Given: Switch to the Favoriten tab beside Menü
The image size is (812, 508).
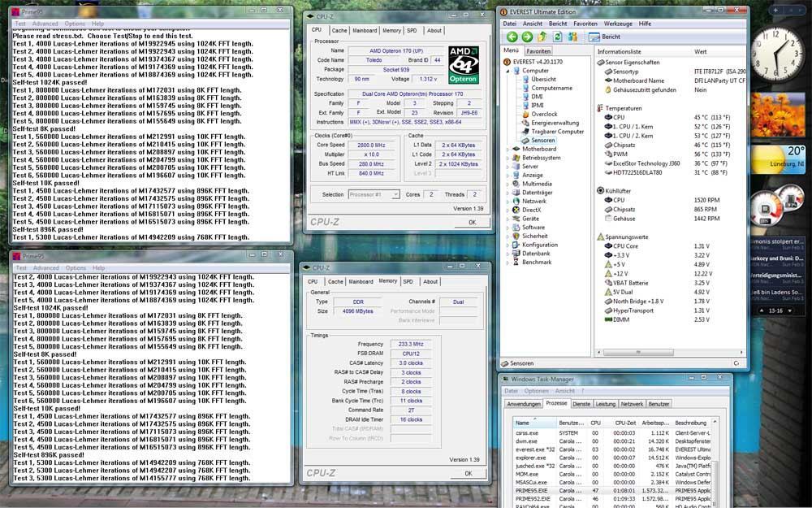Looking at the screenshot, I should tap(538, 51).
